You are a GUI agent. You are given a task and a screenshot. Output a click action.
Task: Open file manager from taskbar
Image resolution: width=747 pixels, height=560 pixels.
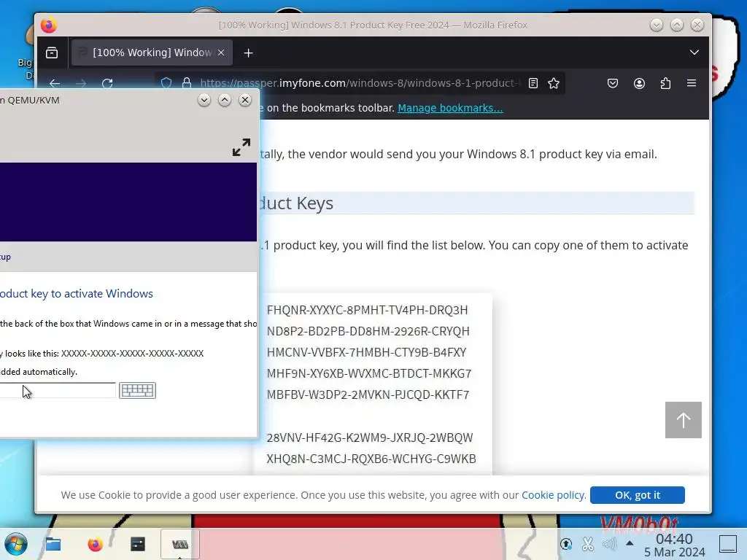point(53,544)
